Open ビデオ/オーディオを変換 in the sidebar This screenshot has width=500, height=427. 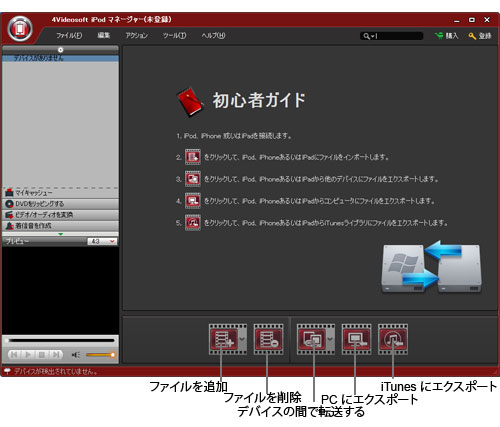tap(60, 215)
